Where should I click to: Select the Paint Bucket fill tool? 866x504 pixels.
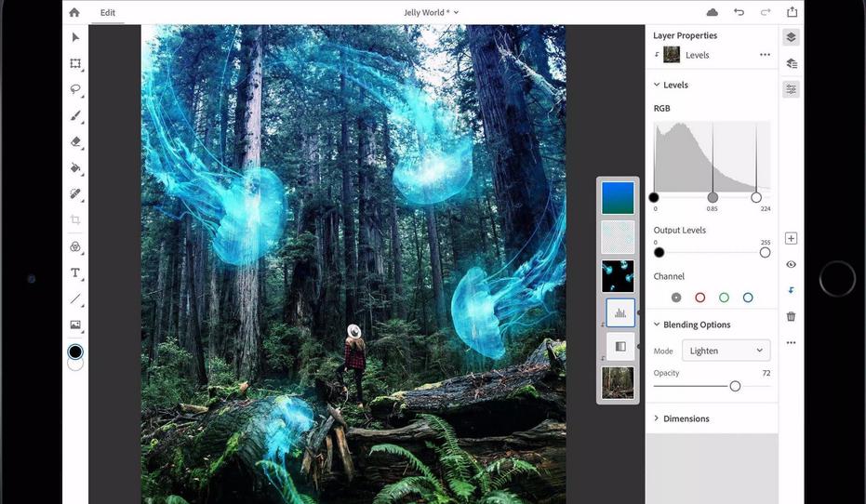75,168
